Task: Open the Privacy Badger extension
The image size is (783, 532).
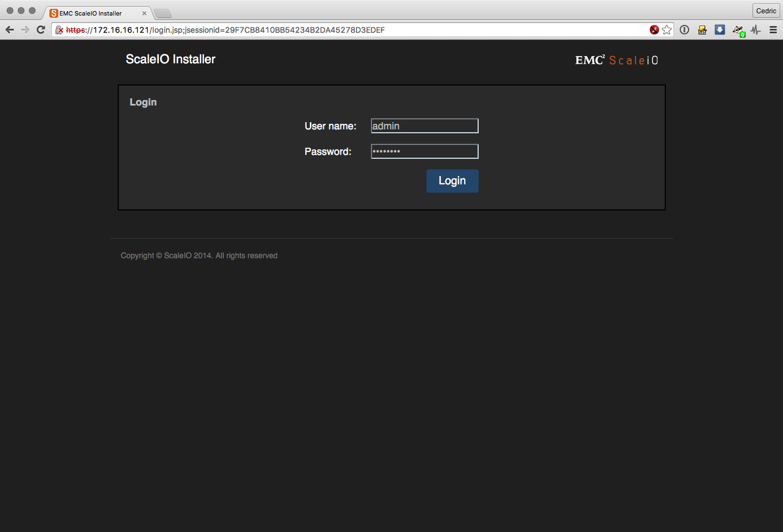Action: click(x=738, y=31)
